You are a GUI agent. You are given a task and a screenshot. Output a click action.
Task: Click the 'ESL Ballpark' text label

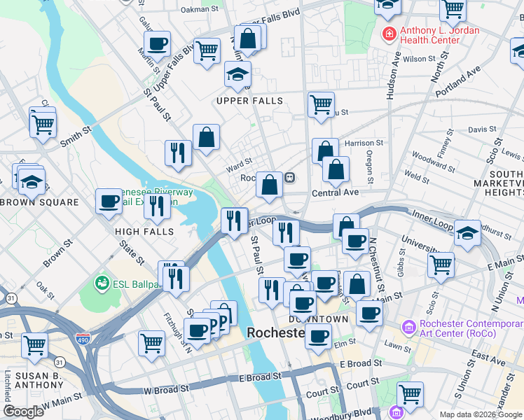[137, 284]
